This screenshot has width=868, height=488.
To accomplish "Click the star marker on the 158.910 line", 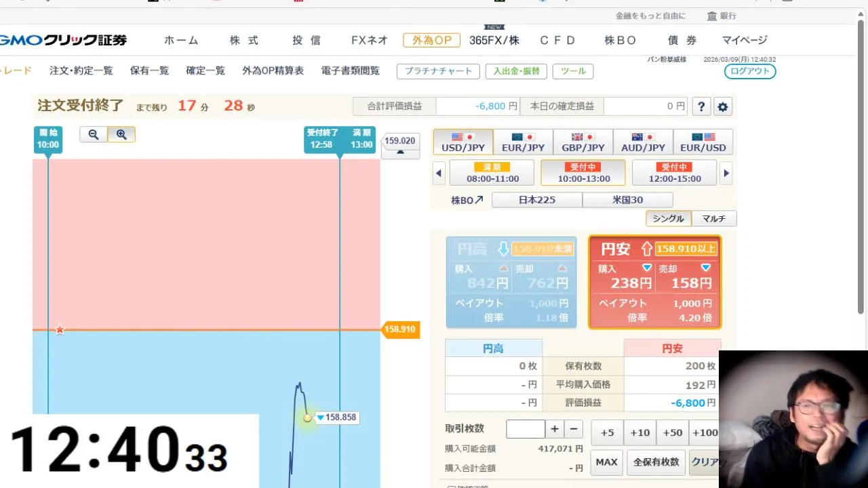I will [60, 329].
